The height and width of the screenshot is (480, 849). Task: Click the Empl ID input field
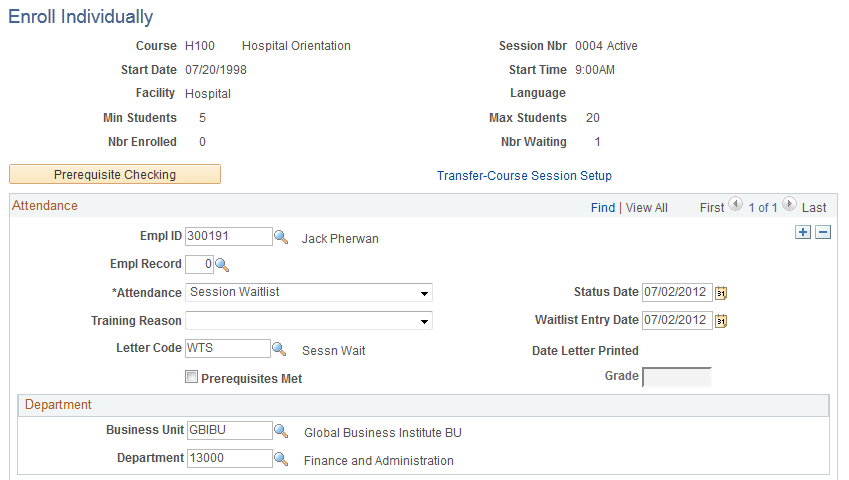(228, 236)
